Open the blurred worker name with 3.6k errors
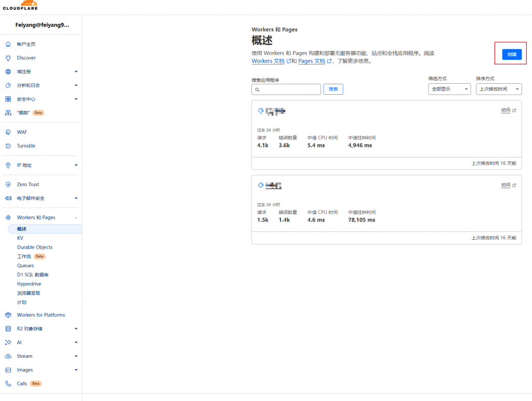Viewport: 532px width, 401px height. coord(275,111)
